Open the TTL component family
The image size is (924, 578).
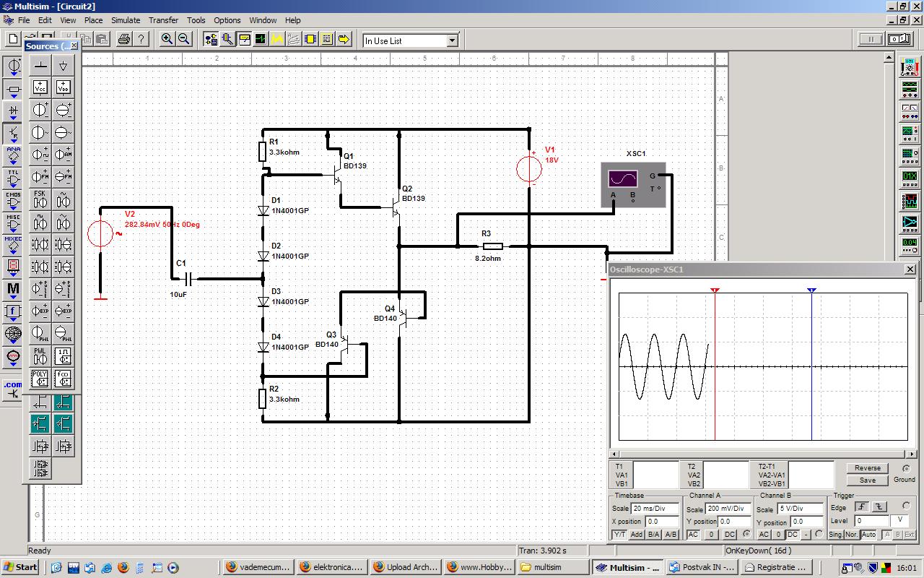[x=13, y=178]
